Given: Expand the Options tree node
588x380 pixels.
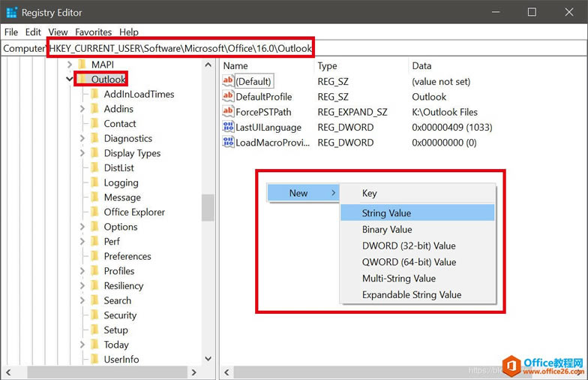Looking at the screenshot, I should [82, 227].
